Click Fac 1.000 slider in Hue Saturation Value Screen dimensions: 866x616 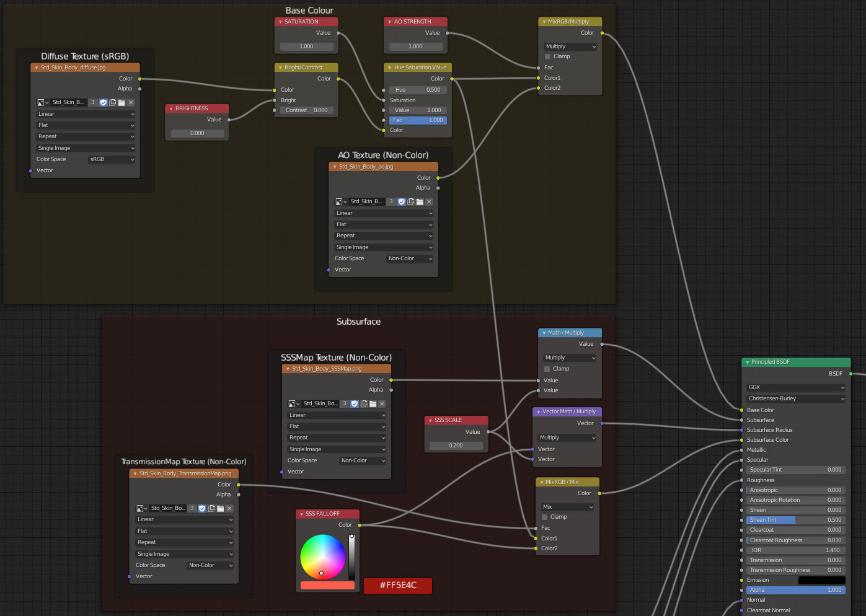(418, 120)
